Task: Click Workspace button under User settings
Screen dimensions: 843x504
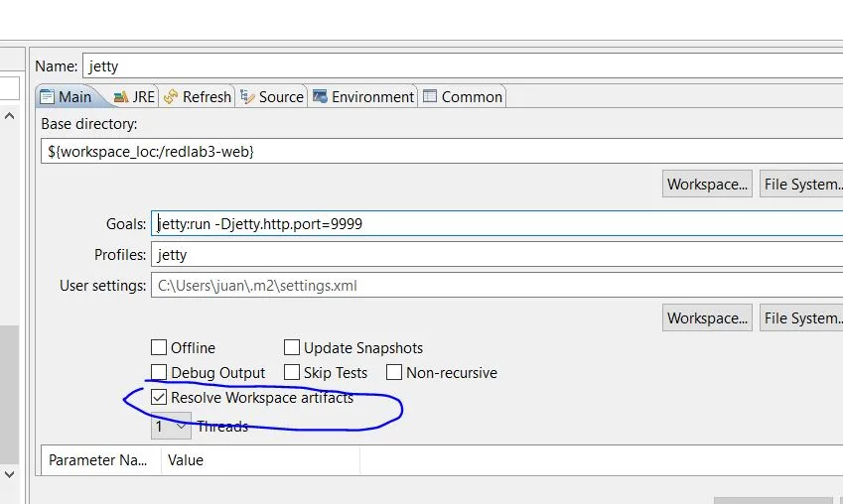Action: [707, 318]
